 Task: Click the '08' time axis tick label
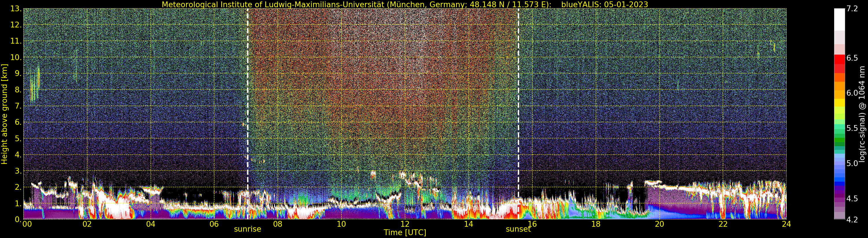278,224
